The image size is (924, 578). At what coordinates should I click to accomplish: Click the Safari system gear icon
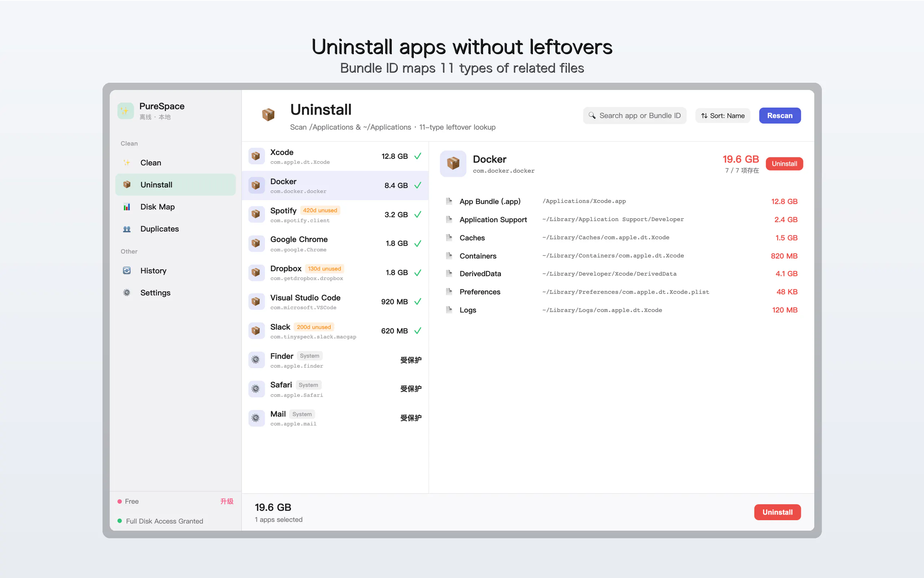point(256,389)
